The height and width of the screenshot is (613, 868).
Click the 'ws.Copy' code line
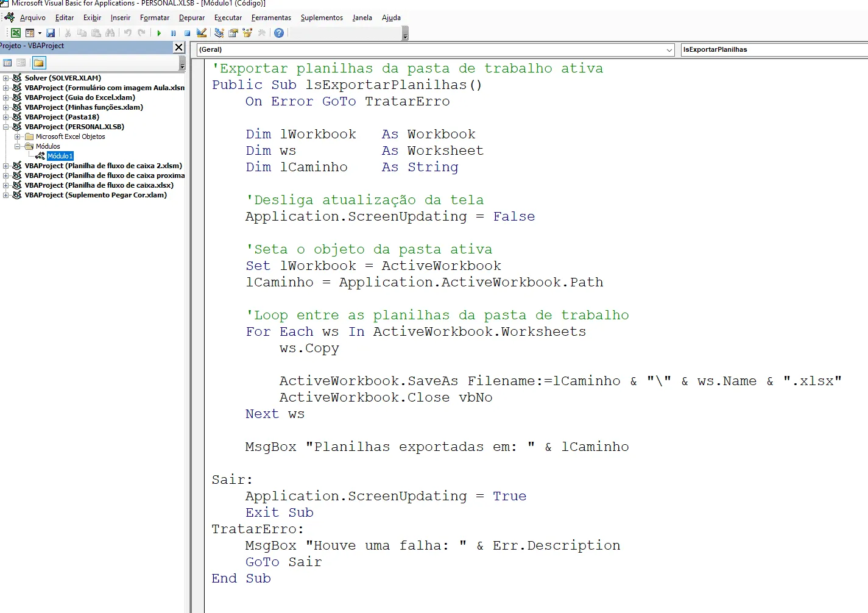coord(309,348)
